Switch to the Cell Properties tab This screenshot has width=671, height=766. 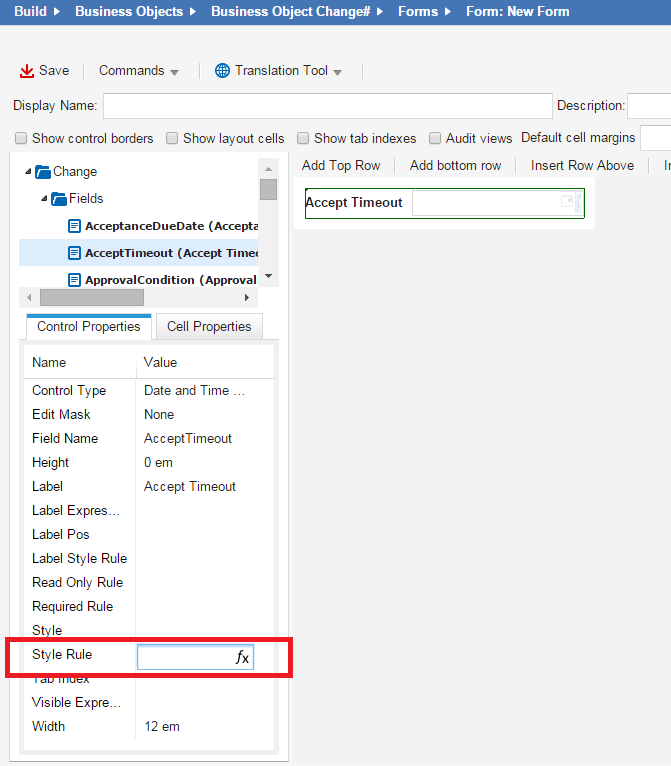tap(209, 326)
